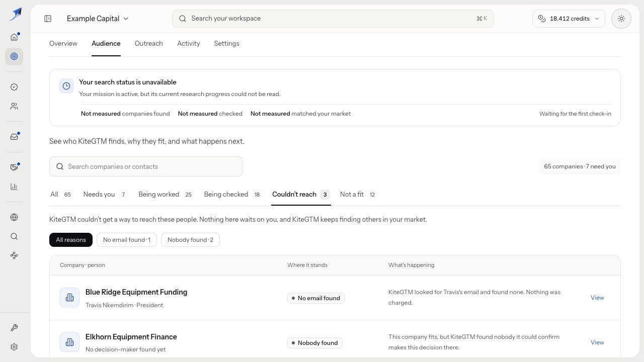This screenshot has height=362, width=644.
Task: Open the gear settings sidebar icon
Action: pos(14,347)
